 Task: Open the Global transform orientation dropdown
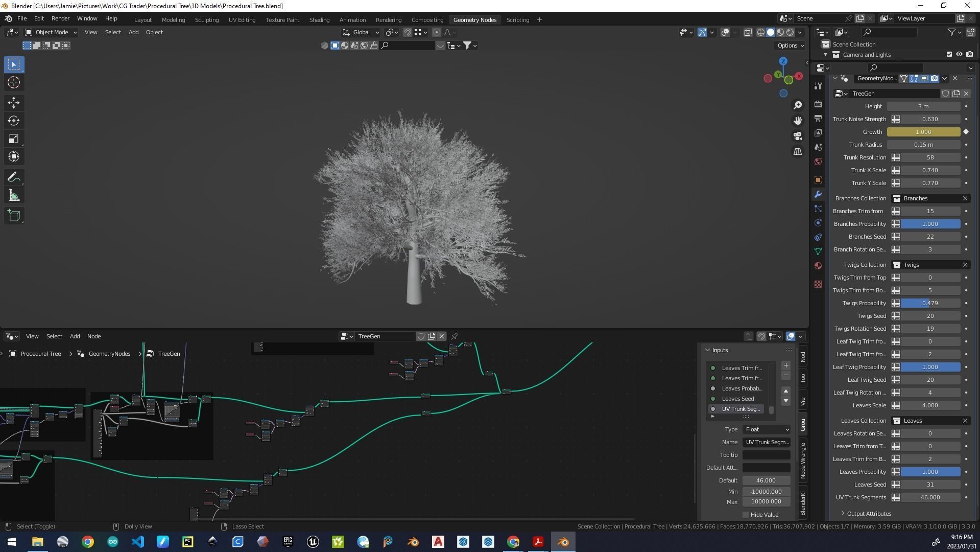[361, 32]
